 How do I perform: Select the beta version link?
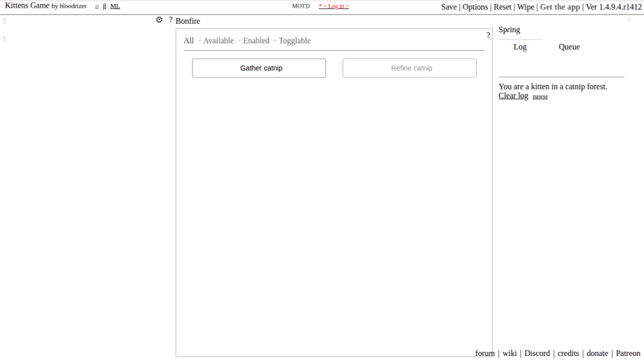point(104,6)
